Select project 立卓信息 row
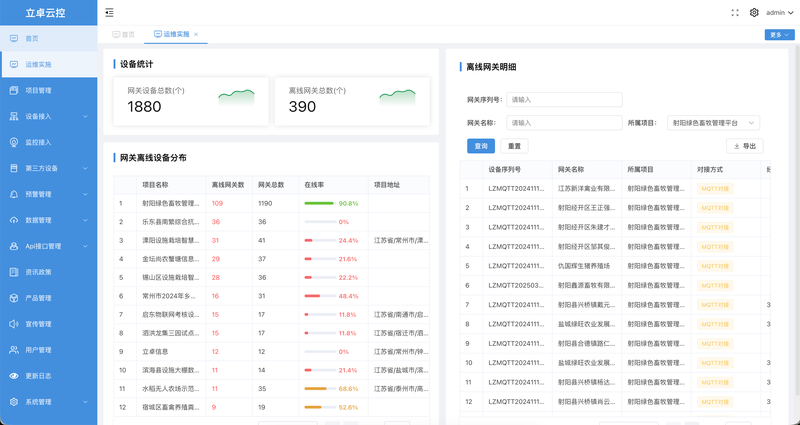 (271, 352)
